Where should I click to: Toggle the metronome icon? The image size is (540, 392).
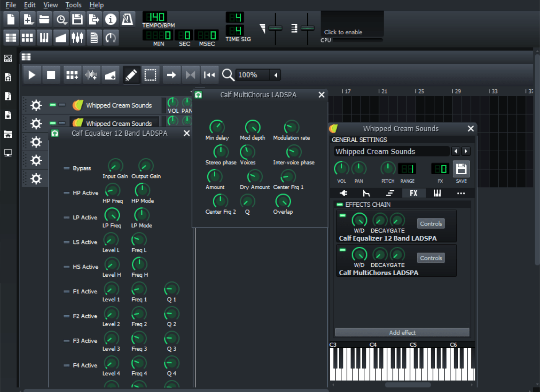coord(127,19)
